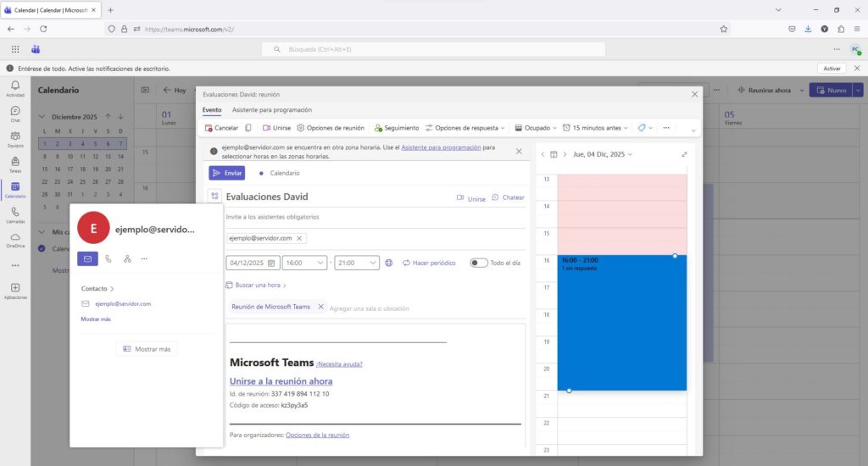Open Chat in the Teams sidebar
Image resolution: width=868 pixels, height=466 pixels.
pyautogui.click(x=15, y=114)
